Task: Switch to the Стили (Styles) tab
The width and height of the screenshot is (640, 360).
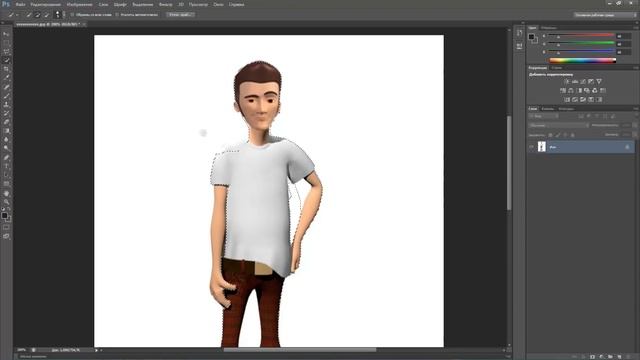Action: pos(557,68)
